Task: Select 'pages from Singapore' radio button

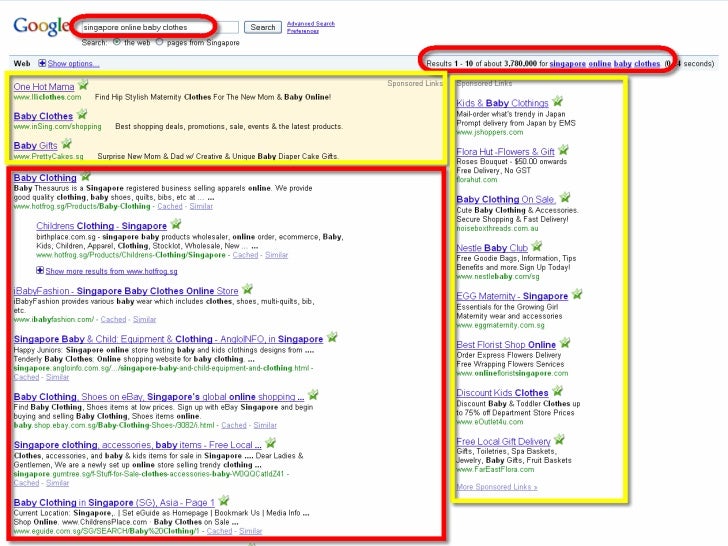Action: click(160, 42)
